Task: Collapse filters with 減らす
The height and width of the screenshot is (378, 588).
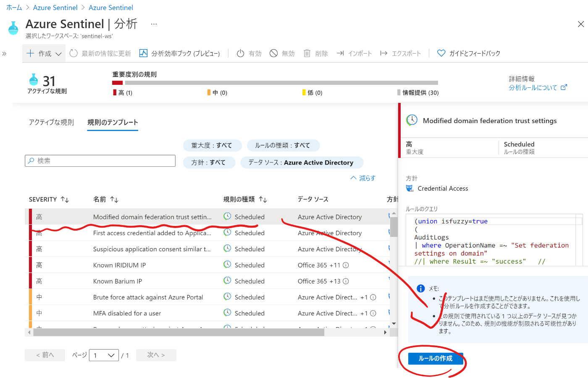Action: (363, 178)
